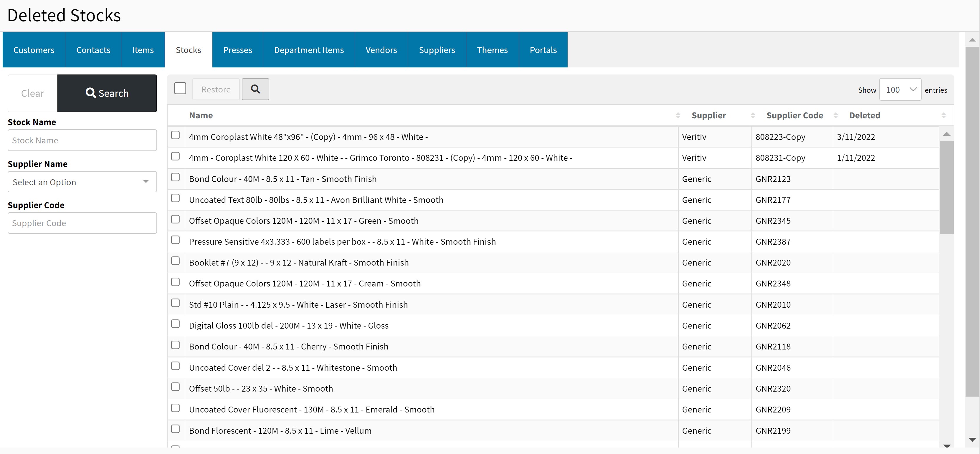Click the Clear button
This screenshot has height=454, width=980.
tap(33, 93)
